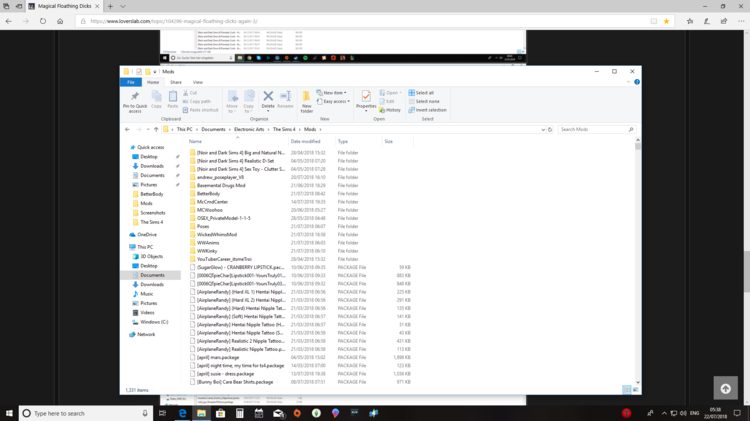Switch to the Share ribbon tab
Image resolution: width=750 pixels, height=421 pixels.
pos(176,82)
